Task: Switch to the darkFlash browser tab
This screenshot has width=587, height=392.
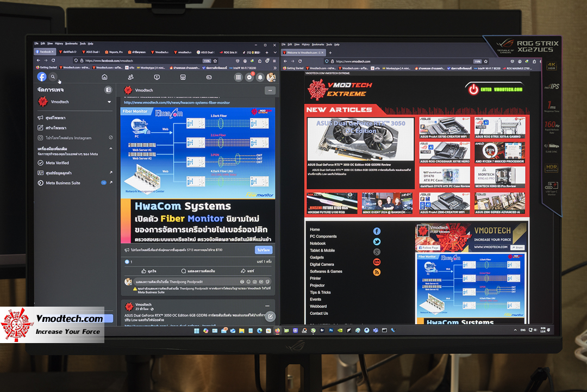Action: click(x=68, y=52)
